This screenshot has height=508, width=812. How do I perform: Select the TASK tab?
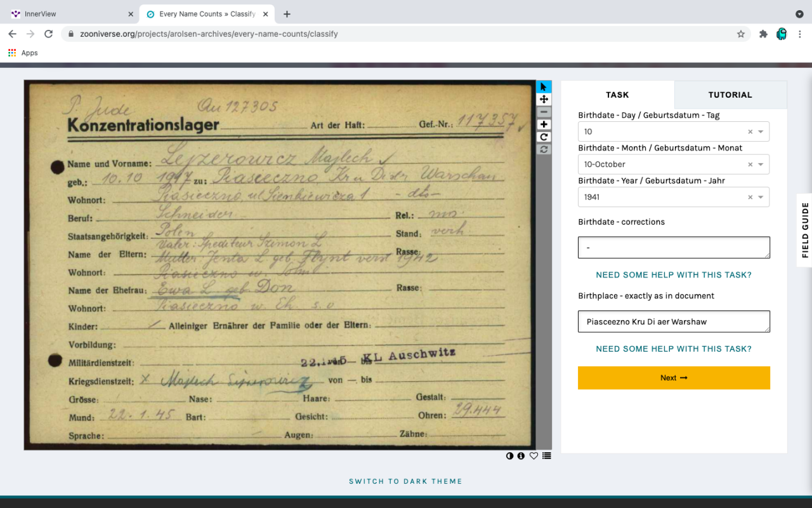pos(617,95)
